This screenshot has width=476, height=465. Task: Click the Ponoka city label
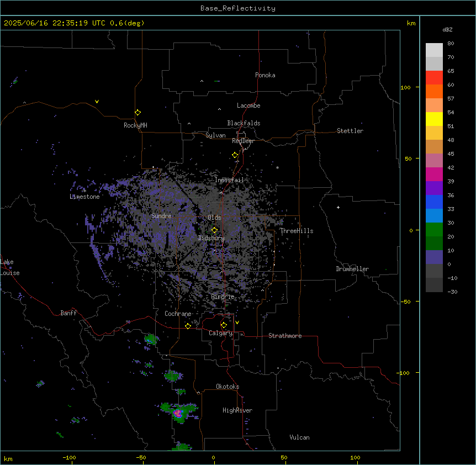(x=265, y=75)
